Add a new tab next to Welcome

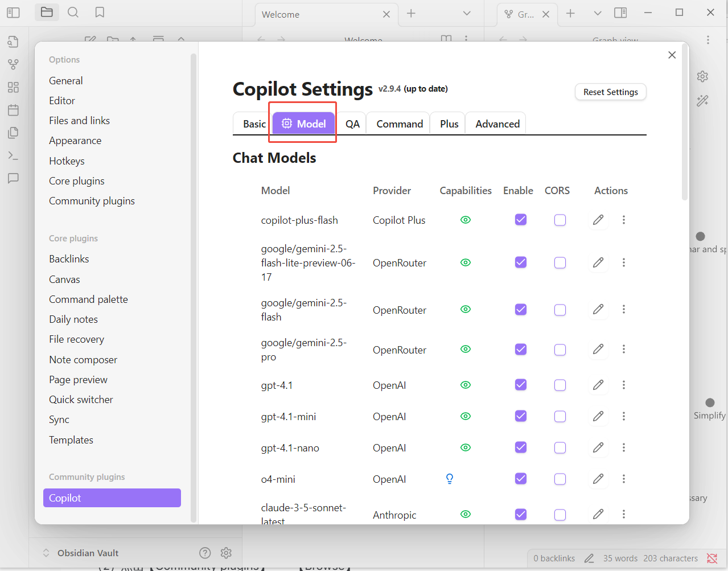pos(411,13)
